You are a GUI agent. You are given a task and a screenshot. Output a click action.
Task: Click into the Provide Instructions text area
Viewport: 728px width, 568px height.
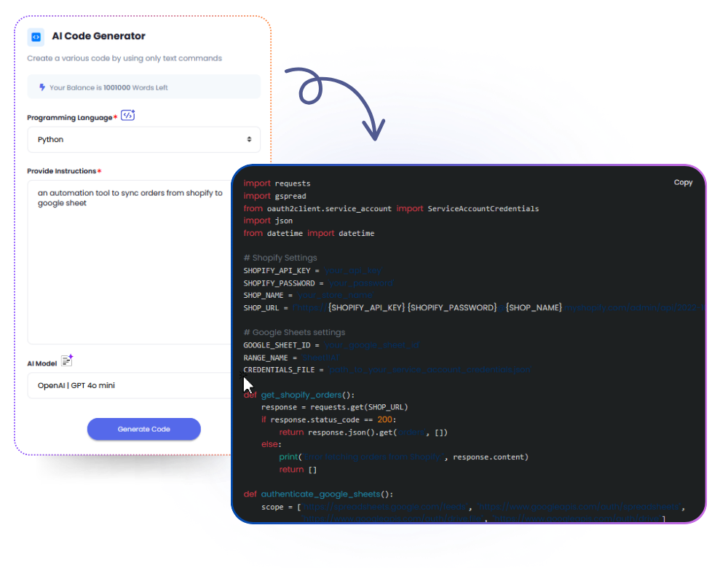(x=130, y=262)
